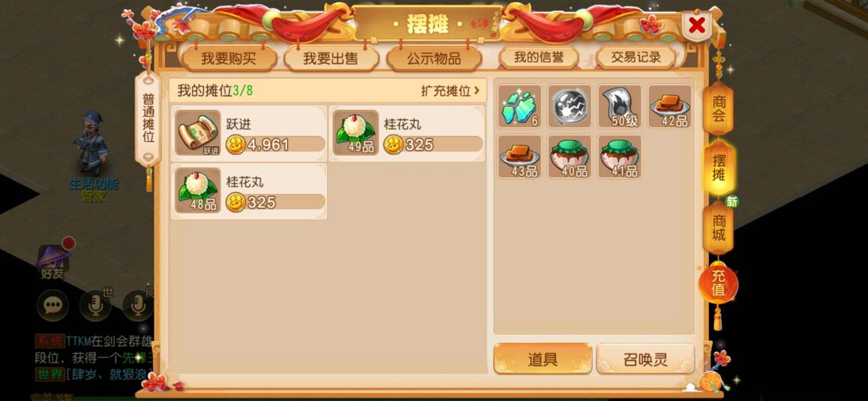Choose the 42品 braised dish item
868x401 pixels.
coord(670,106)
